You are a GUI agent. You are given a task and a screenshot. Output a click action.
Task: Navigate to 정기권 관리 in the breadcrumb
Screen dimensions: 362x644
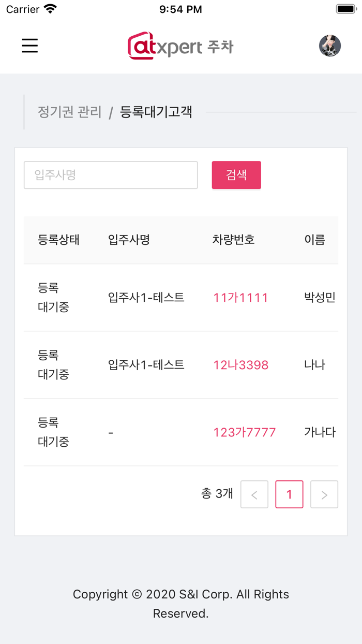(x=69, y=111)
